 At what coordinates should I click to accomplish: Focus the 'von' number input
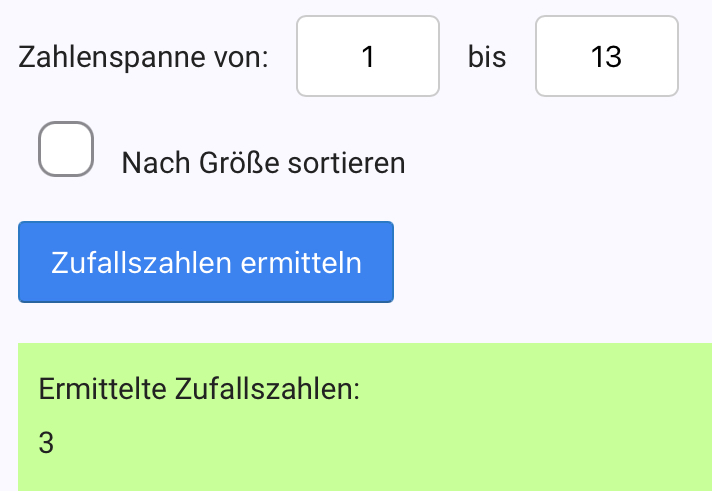coord(368,56)
